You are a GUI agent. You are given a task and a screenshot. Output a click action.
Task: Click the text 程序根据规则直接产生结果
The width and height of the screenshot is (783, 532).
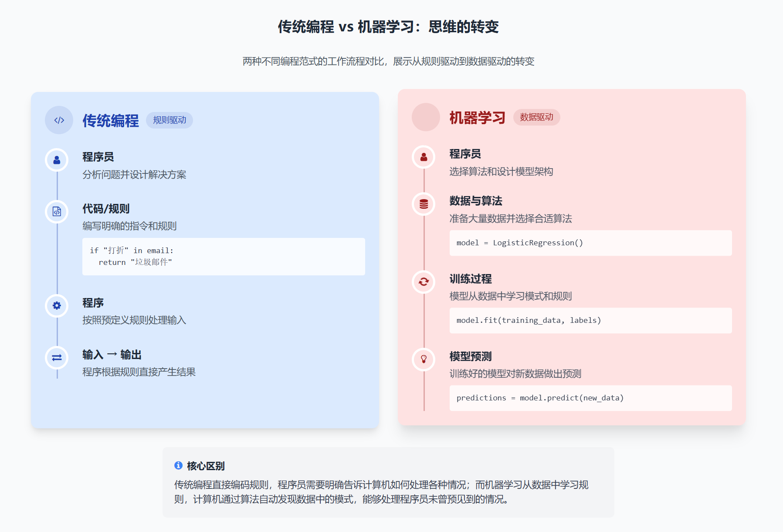[x=139, y=372]
